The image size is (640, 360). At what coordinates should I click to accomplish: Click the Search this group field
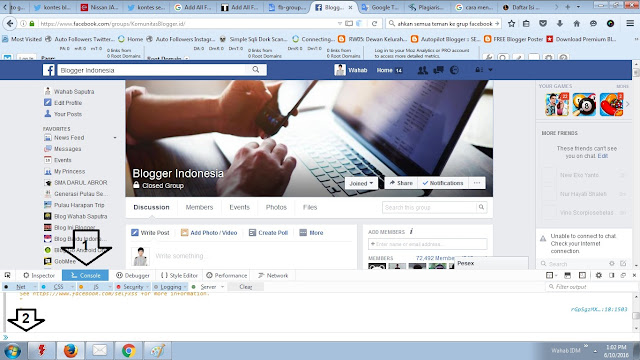click(x=429, y=207)
